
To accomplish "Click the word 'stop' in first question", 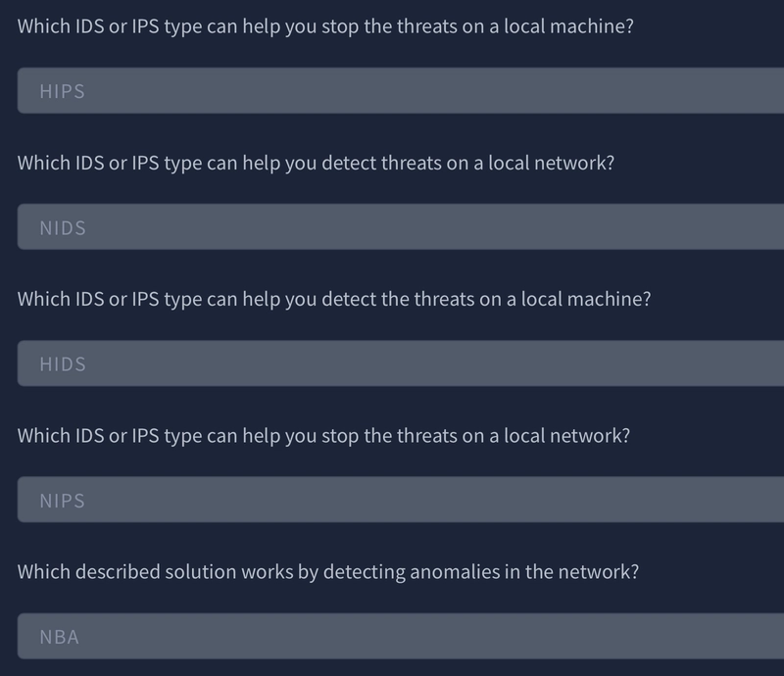I will click(x=340, y=27).
